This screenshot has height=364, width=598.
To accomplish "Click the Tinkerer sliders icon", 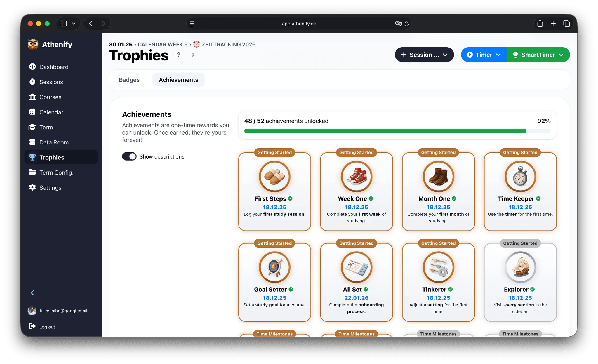I will pos(438,267).
